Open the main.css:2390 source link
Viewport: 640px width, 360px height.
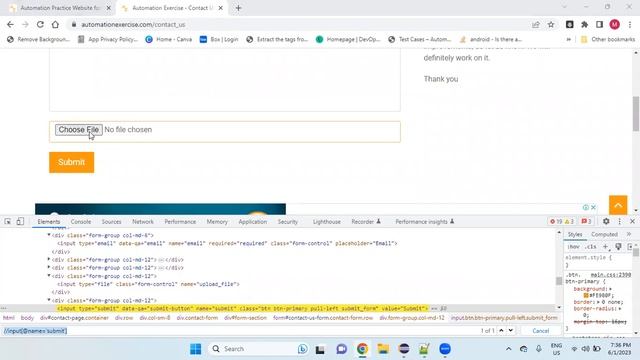pyautogui.click(x=611, y=275)
